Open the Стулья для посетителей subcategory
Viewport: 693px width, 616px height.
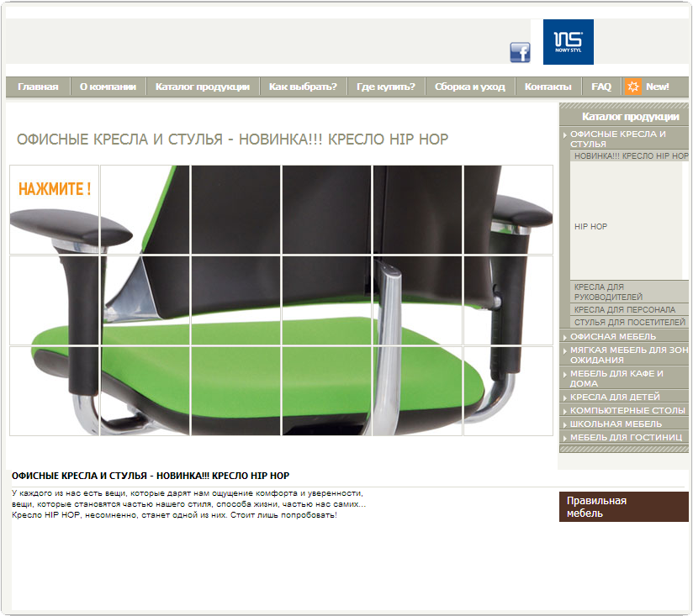[629, 323]
